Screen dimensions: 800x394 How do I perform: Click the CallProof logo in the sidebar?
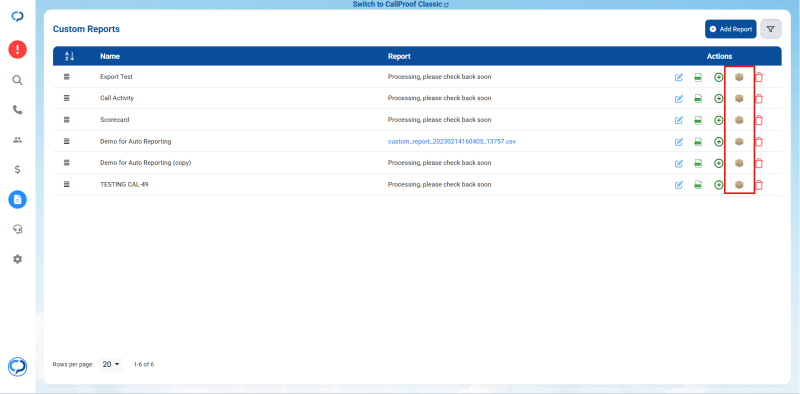tap(17, 17)
